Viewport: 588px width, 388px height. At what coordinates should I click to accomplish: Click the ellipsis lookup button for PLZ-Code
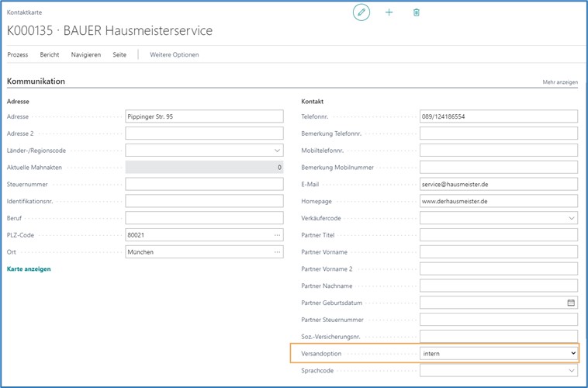coord(277,235)
